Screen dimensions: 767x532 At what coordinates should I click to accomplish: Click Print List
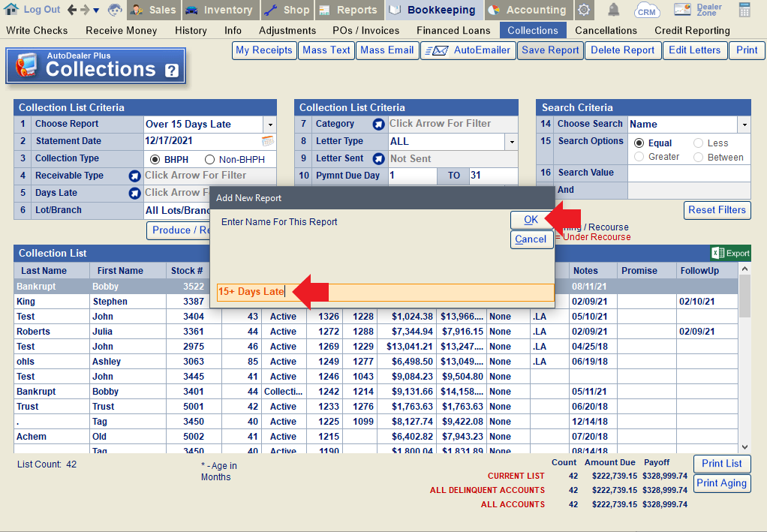pyautogui.click(x=722, y=464)
